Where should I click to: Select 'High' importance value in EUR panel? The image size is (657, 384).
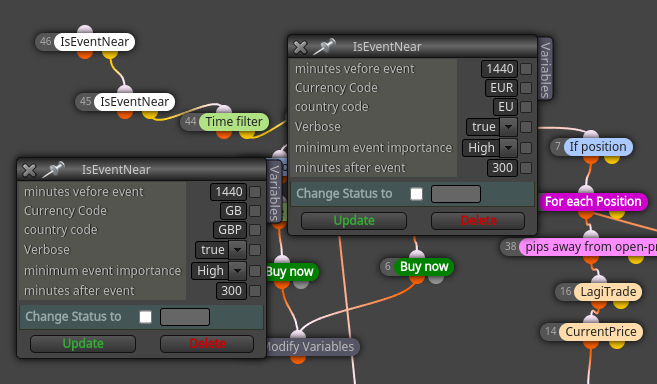pyautogui.click(x=481, y=148)
